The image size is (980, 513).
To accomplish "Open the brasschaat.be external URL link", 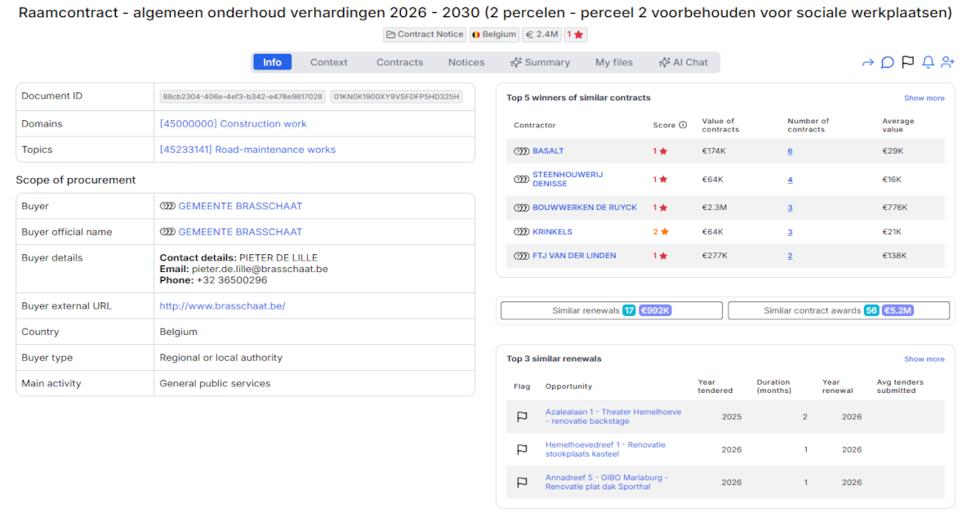I will point(222,306).
